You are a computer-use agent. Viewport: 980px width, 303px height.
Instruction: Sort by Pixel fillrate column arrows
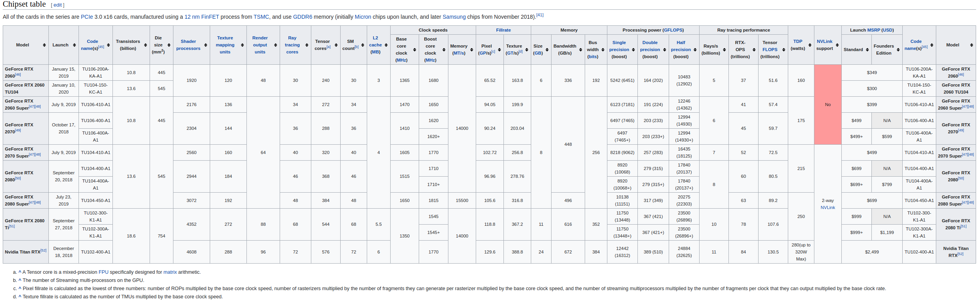(x=499, y=50)
